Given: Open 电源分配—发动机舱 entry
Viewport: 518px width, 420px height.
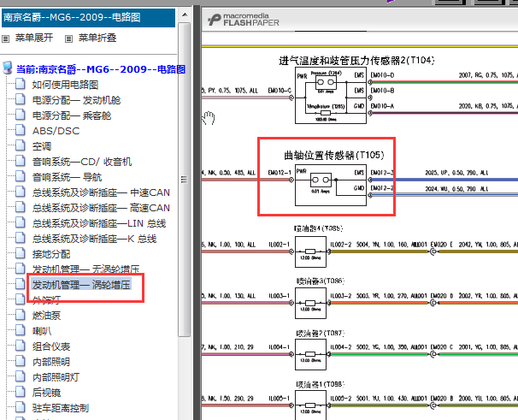Looking at the screenshot, I should coord(76,100).
